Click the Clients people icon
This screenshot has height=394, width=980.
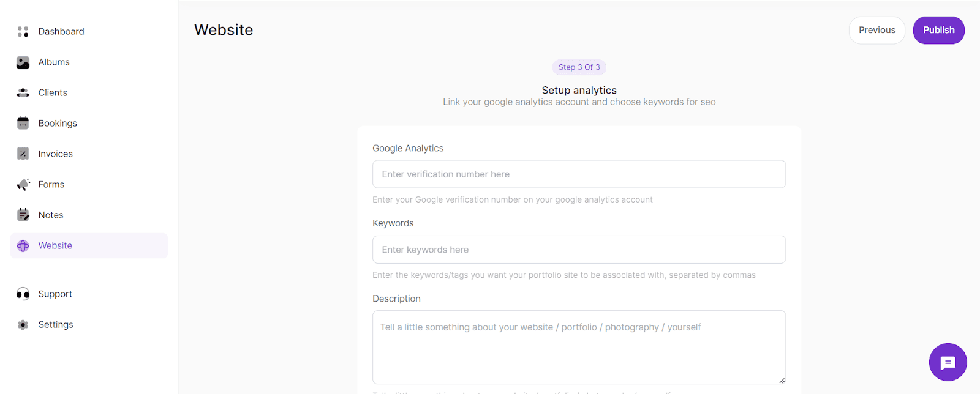coord(23,93)
